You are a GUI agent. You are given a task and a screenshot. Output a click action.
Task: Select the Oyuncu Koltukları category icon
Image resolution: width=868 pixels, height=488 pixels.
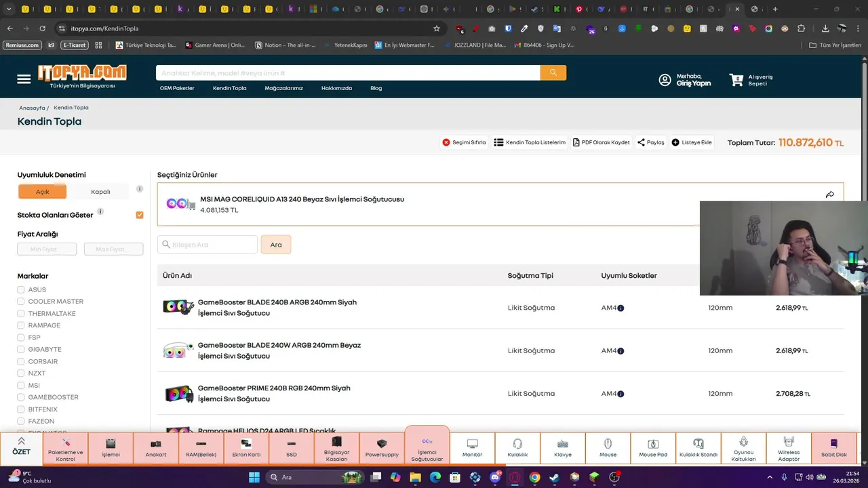744,448
